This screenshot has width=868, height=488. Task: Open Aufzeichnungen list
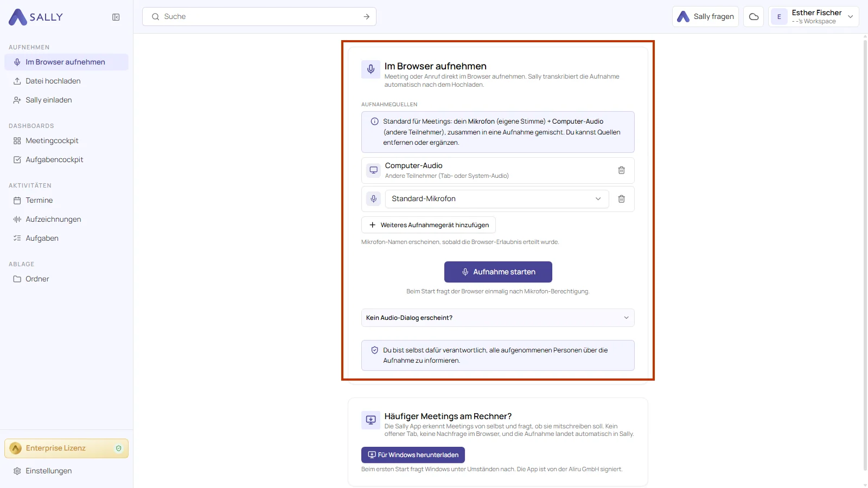point(66,219)
